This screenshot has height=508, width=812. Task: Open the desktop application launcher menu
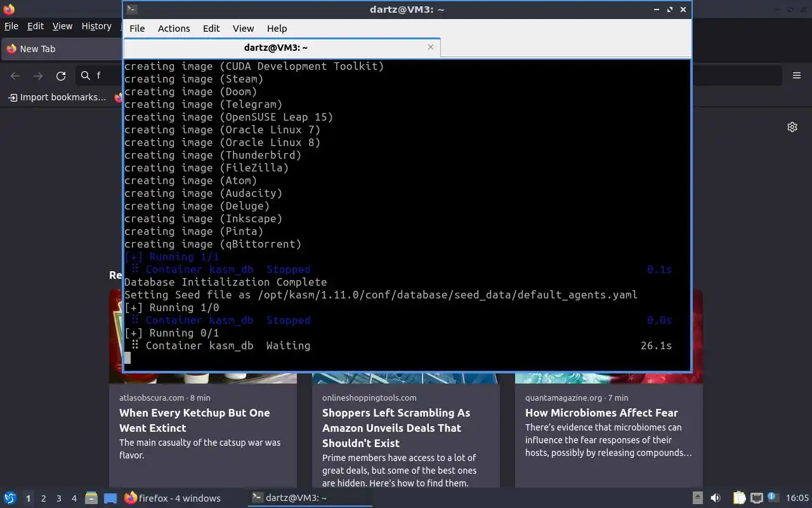click(x=10, y=498)
